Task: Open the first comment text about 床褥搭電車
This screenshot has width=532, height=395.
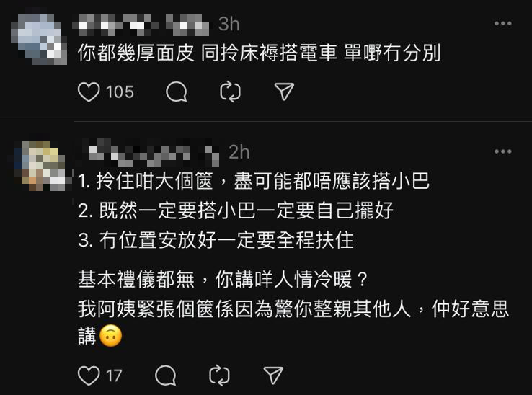Action: click(260, 53)
